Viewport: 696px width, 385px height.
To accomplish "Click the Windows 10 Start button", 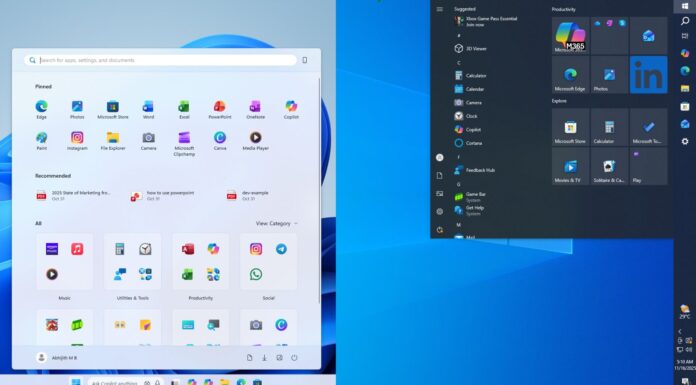I will (x=684, y=6).
